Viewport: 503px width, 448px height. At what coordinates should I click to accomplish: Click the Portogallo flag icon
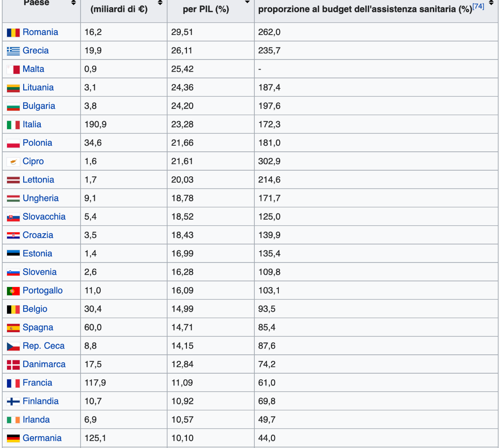pos(13,291)
